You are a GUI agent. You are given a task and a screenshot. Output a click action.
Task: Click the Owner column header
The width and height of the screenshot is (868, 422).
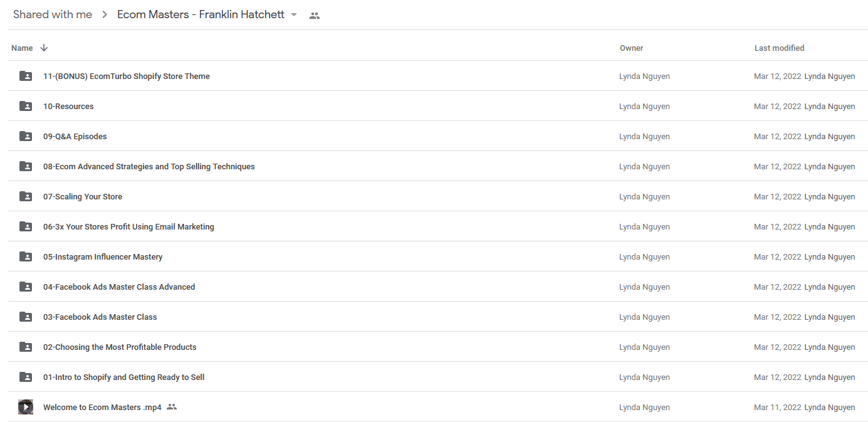pyautogui.click(x=632, y=48)
